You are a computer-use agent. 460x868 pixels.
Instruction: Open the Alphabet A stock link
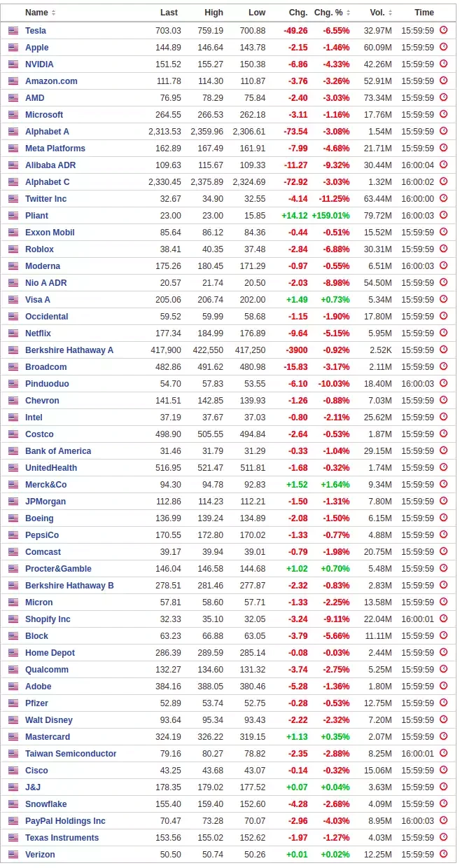click(47, 132)
